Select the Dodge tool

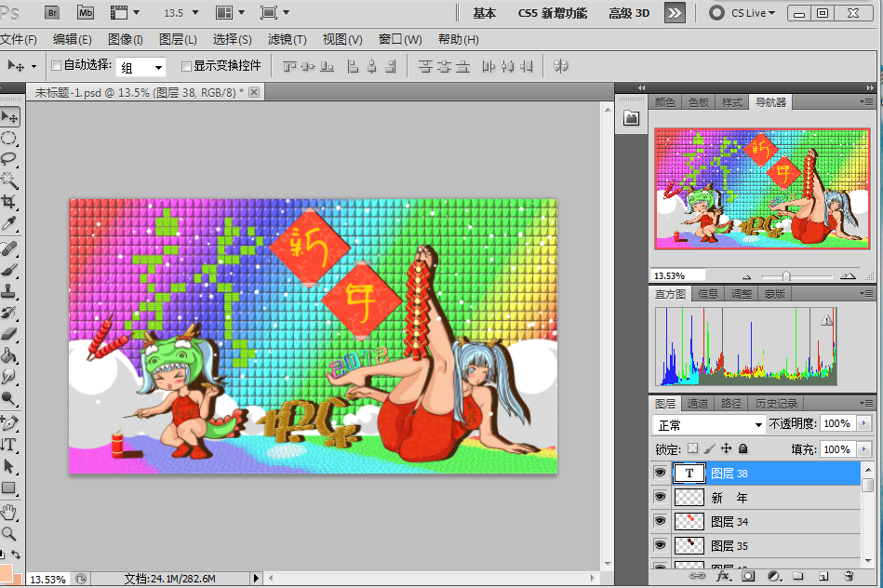[8, 398]
